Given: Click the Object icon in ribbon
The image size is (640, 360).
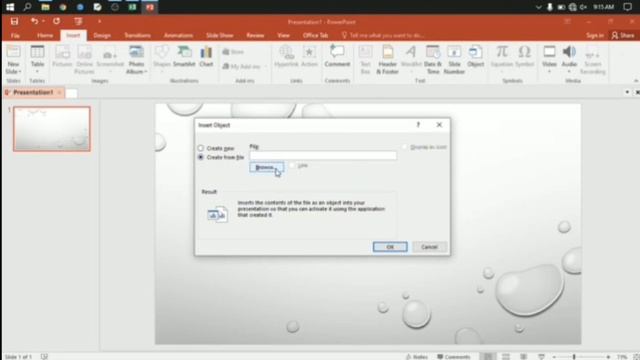Looking at the screenshot, I should click(476, 52).
